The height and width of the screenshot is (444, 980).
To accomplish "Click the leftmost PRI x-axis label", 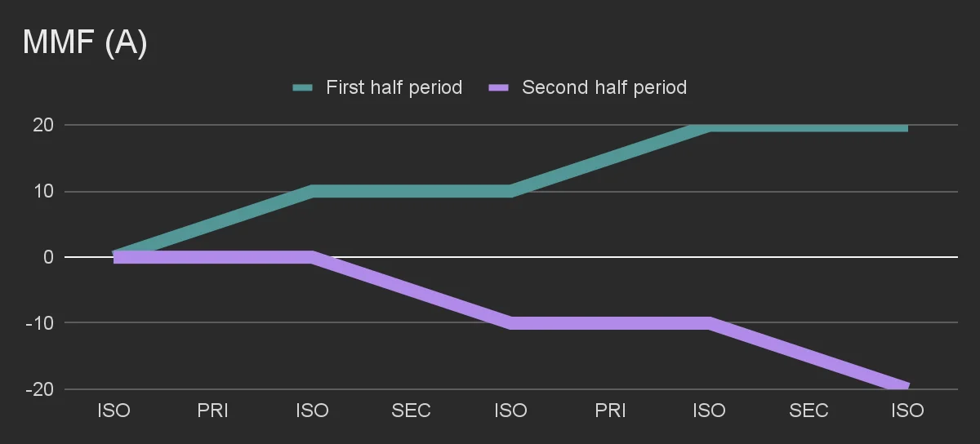I will pos(213,411).
